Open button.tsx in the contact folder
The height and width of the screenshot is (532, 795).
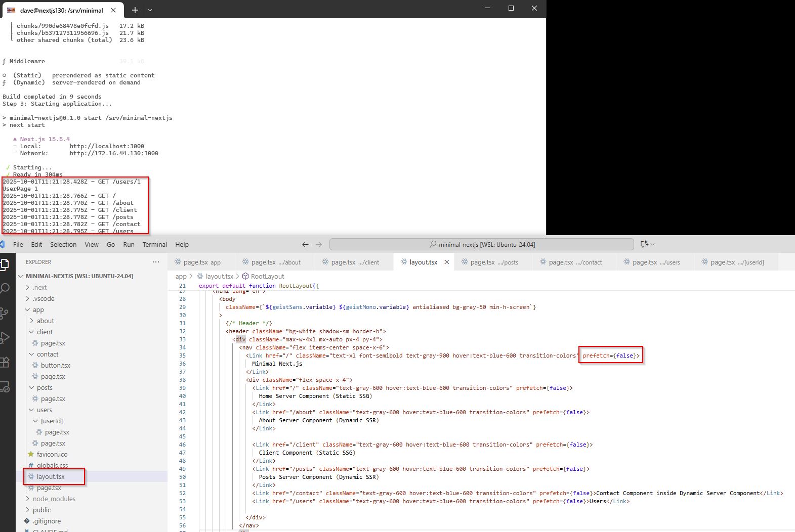(55, 365)
